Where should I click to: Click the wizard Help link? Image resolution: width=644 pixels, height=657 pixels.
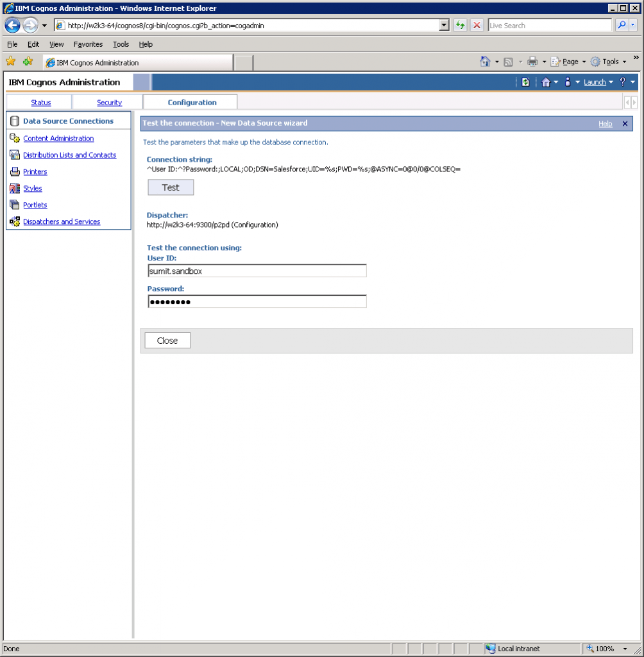click(x=605, y=124)
